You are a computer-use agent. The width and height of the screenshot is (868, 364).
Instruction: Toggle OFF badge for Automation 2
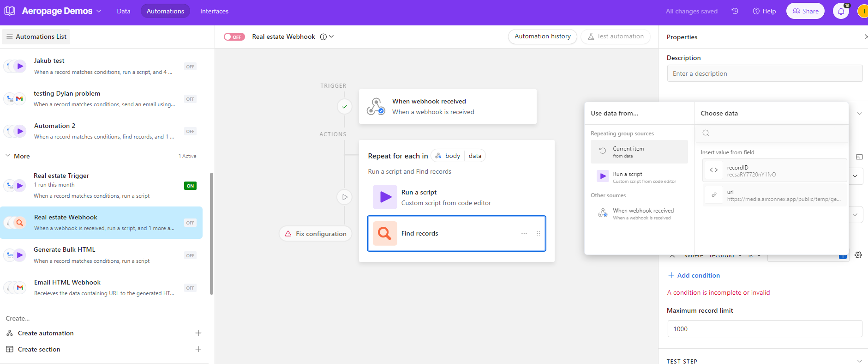(190, 131)
